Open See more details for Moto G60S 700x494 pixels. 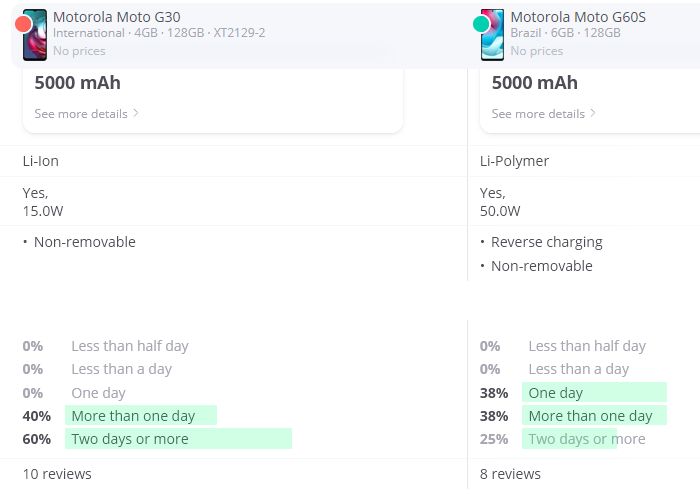point(538,114)
